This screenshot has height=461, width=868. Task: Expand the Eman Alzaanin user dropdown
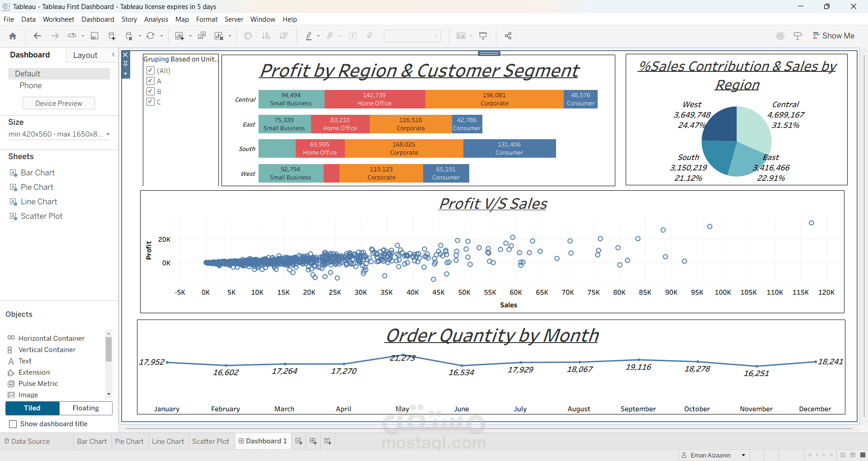coord(743,455)
